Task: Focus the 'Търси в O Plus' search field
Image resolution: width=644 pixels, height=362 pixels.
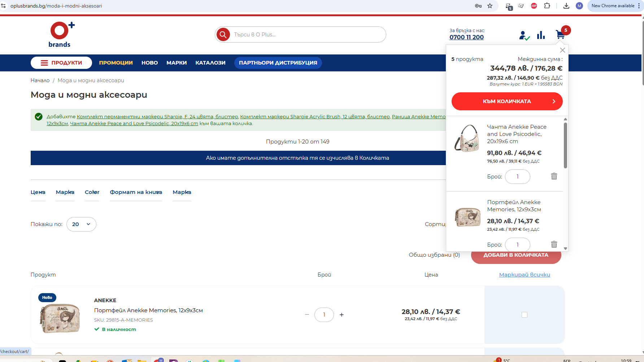Action: tap(307, 35)
